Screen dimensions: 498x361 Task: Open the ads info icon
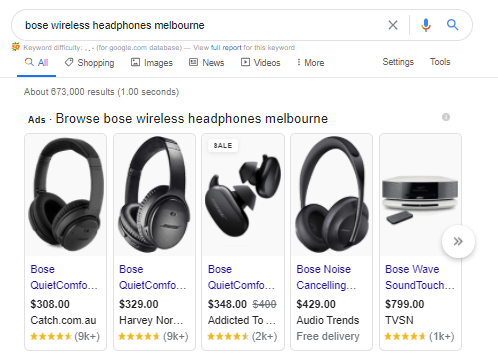(x=446, y=117)
